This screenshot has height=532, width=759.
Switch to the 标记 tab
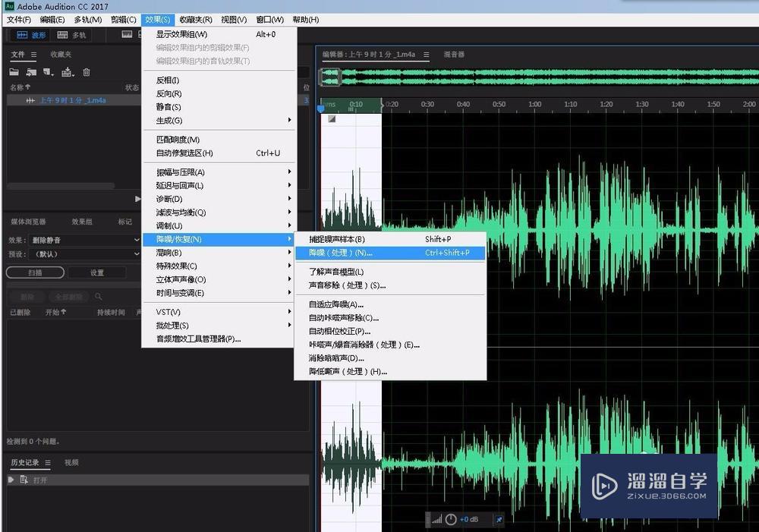[x=125, y=222]
